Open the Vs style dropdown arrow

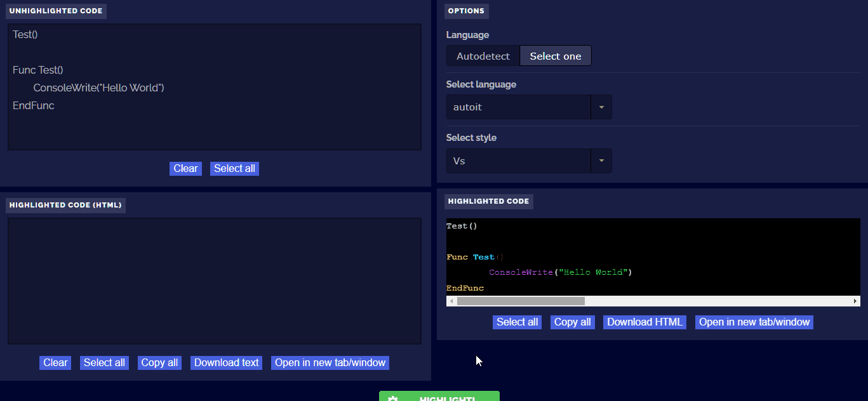point(601,161)
